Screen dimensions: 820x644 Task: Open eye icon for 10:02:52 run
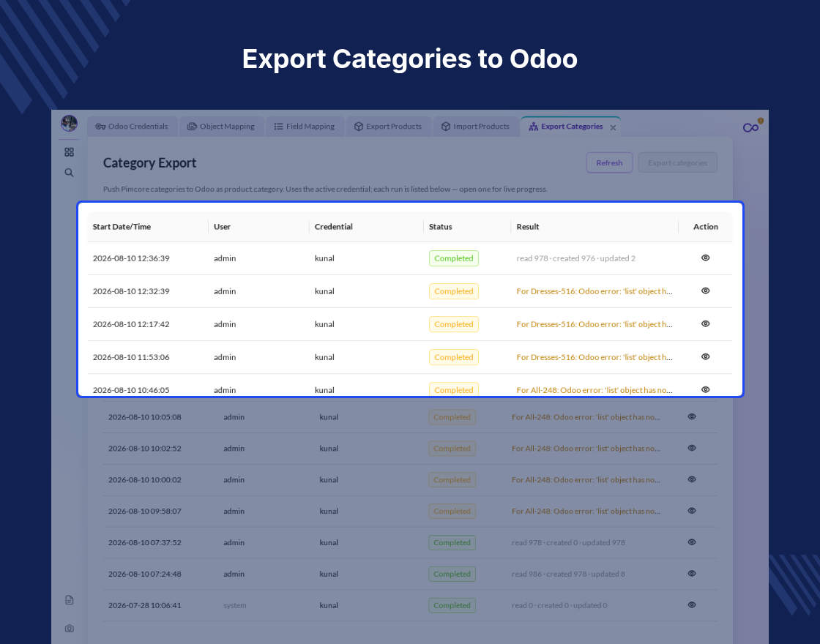692,448
